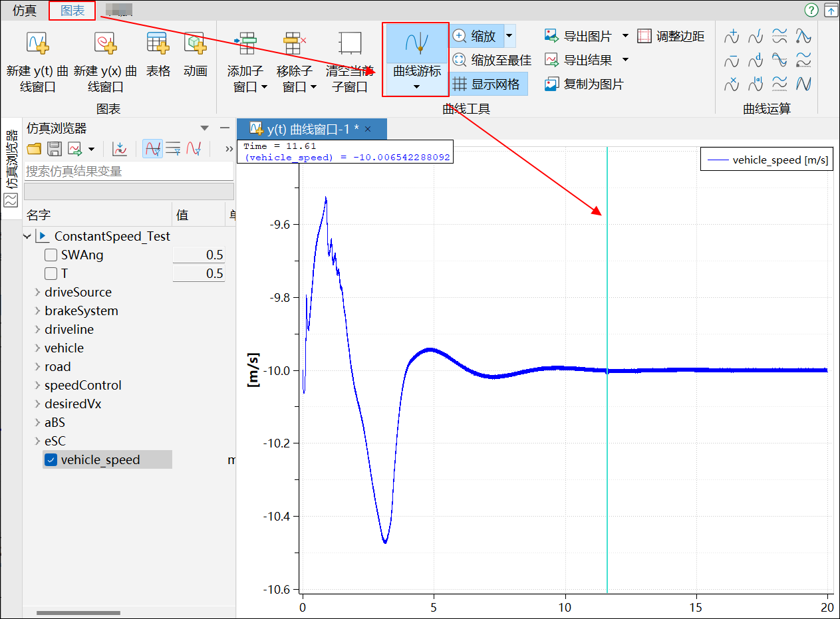Click the 导出结果 export results button
The image size is (840, 619).
coord(579,61)
